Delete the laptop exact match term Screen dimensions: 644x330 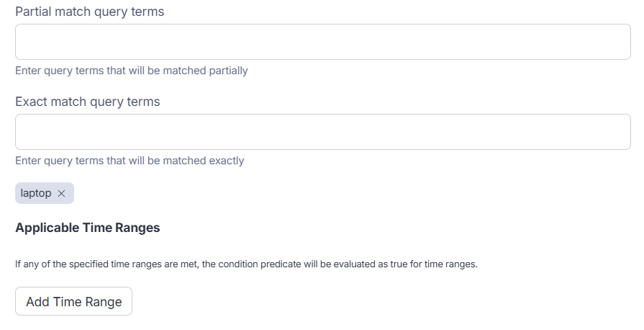[61, 193]
